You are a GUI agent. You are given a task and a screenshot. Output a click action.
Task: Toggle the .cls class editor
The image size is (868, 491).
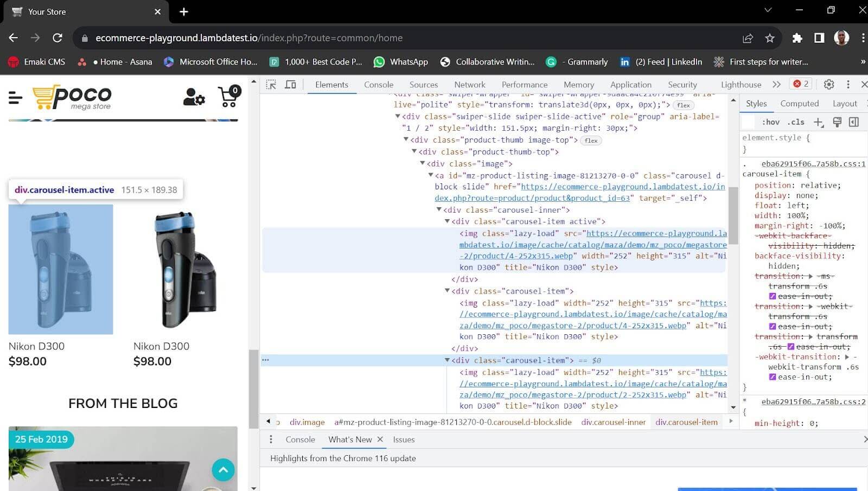(x=795, y=122)
